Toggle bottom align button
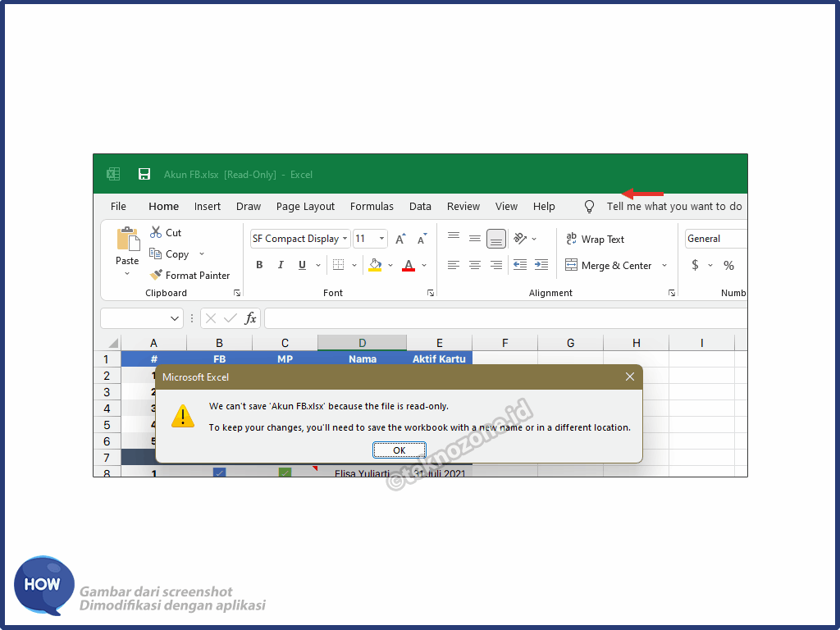Viewport: 840px width, 630px height. coord(496,239)
